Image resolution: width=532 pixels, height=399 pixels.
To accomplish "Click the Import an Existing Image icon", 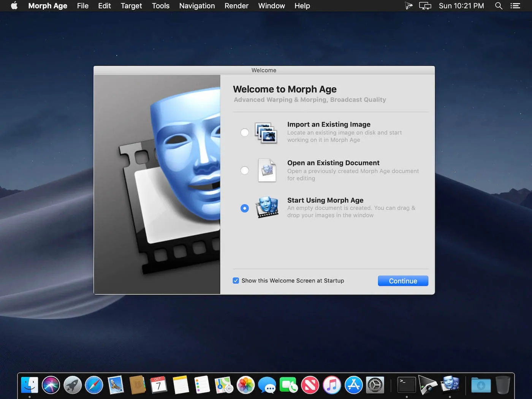I will (x=266, y=133).
